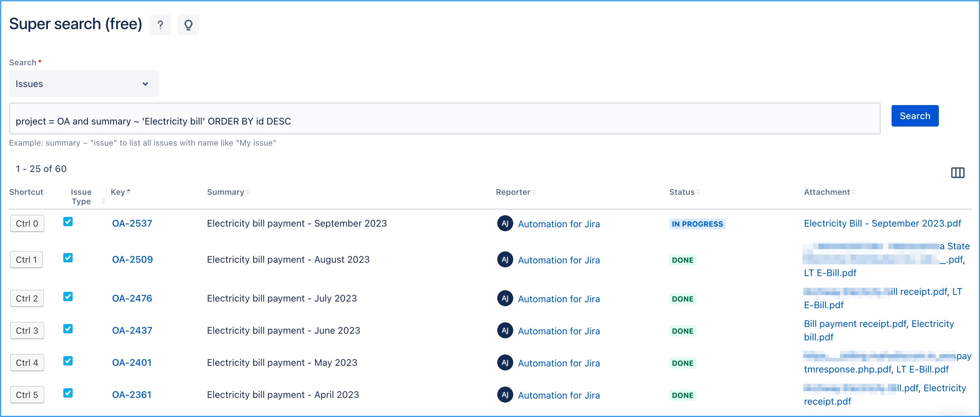Click the Ctrl 3 shortcut button
980x417 pixels.
(x=27, y=331)
